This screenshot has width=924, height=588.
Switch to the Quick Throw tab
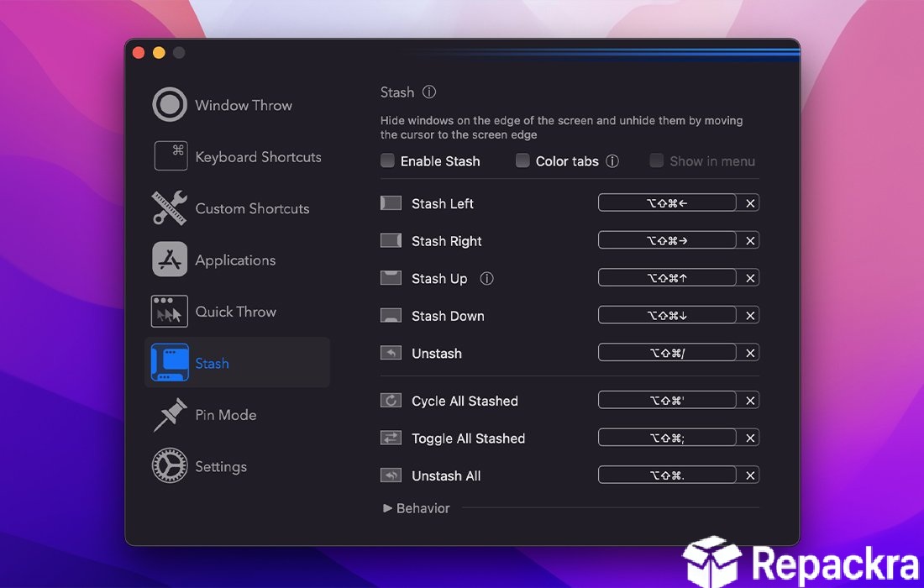click(236, 312)
